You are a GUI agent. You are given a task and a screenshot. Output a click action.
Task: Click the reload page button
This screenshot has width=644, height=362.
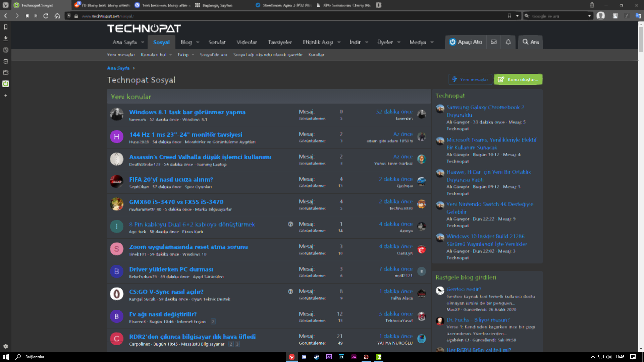click(46, 16)
